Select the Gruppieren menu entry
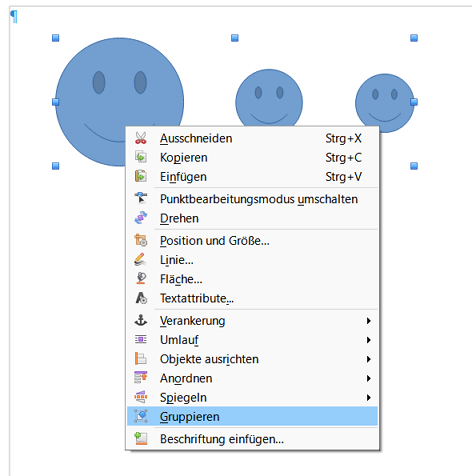The height and width of the screenshot is (476, 472). [x=252, y=416]
